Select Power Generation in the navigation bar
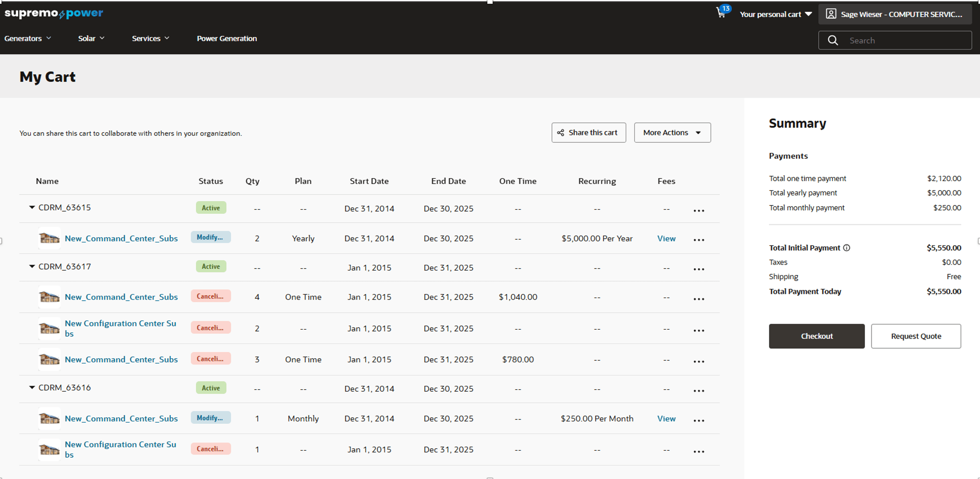Image resolution: width=980 pixels, height=479 pixels. coord(227,38)
